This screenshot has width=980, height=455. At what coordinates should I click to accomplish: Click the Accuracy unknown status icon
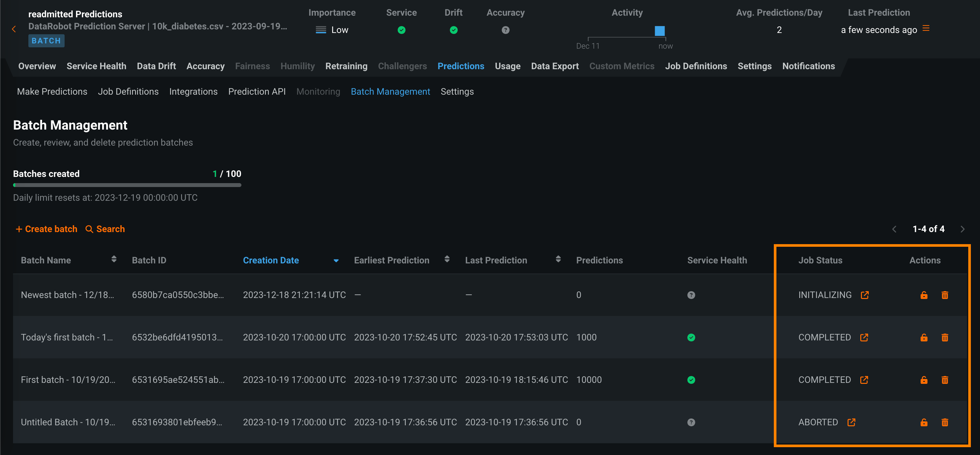(505, 30)
